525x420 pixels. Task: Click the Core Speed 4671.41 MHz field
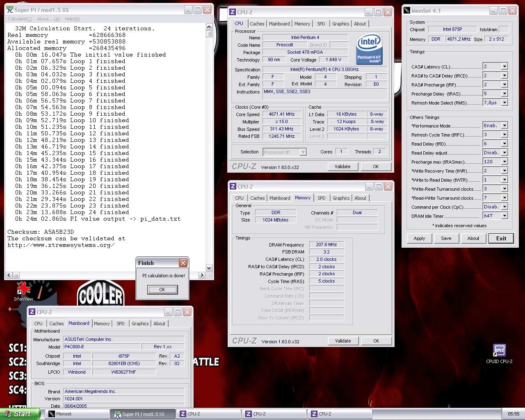click(x=282, y=114)
